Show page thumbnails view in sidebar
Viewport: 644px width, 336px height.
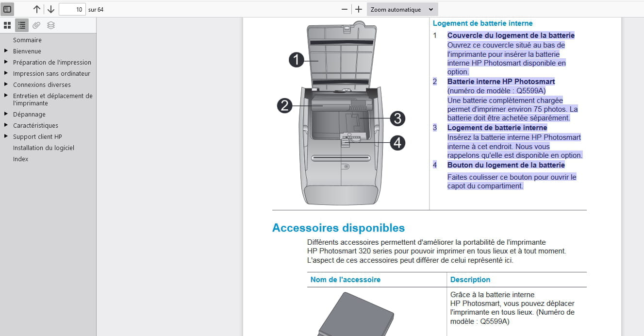pyautogui.click(x=7, y=25)
